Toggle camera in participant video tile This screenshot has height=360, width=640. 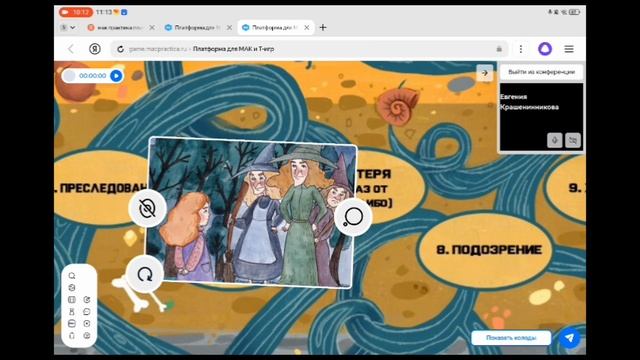click(573, 140)
